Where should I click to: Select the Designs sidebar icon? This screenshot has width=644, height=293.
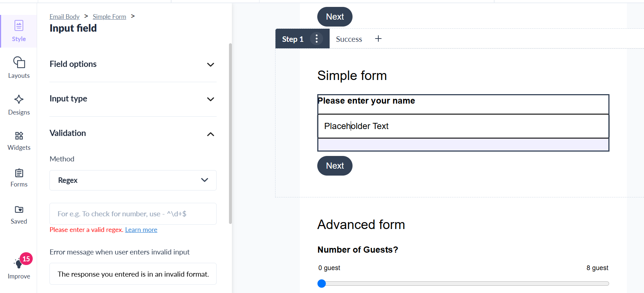click(x=19, y=99)
